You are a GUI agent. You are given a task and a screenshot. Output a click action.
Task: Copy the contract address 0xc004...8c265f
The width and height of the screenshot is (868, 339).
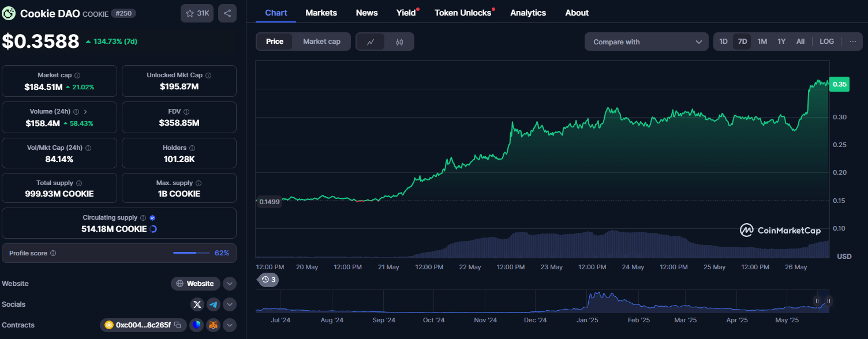tap(178, 325)
